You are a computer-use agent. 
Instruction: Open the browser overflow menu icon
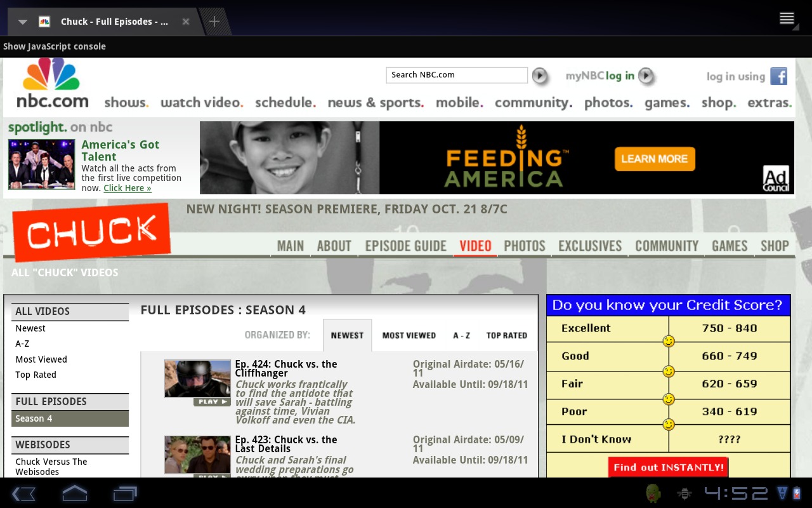coord(787,18)
